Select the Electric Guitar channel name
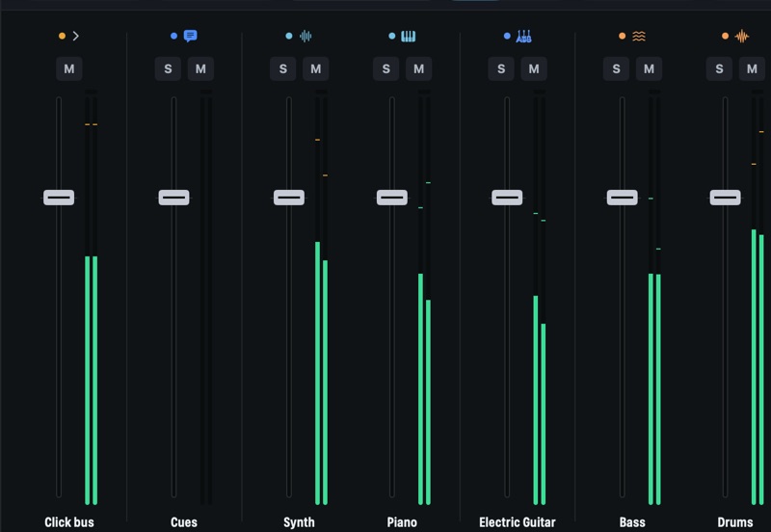 (518, 522)
